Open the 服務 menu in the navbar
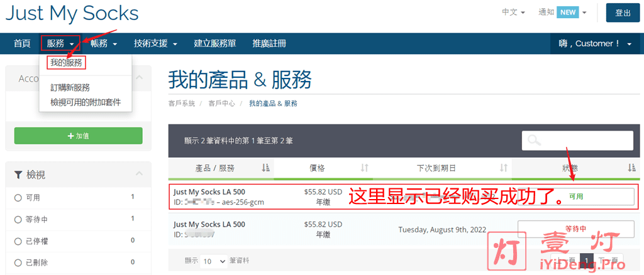644x275 pixels. point(60,43)
